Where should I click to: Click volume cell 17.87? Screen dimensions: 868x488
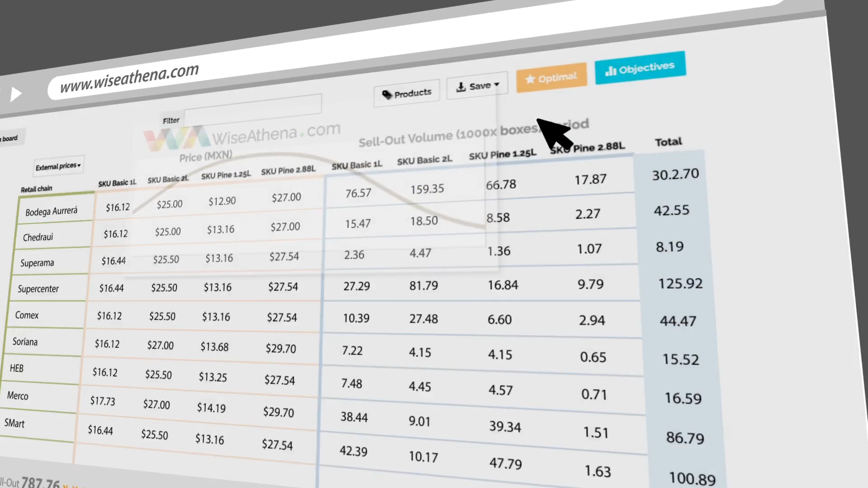click(x=590, y=179)
